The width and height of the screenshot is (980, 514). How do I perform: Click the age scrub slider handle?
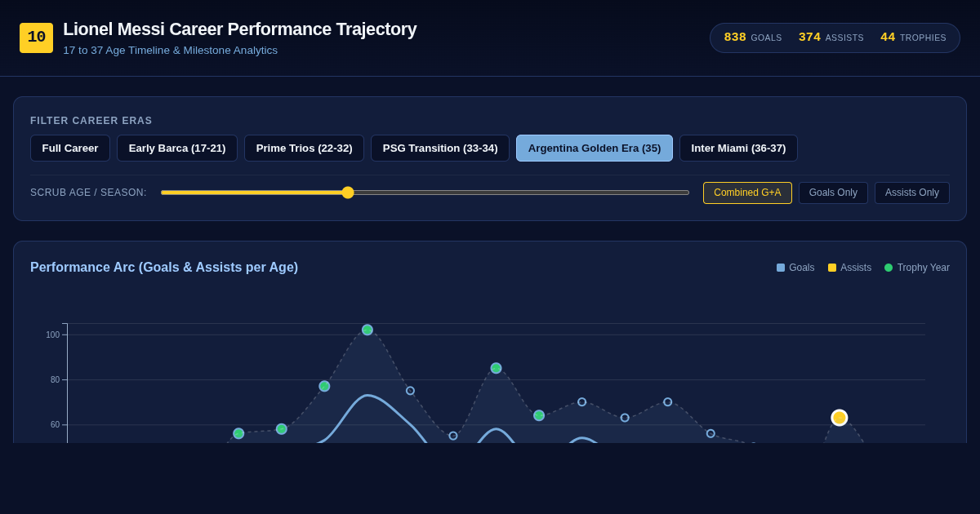(348, 193)
